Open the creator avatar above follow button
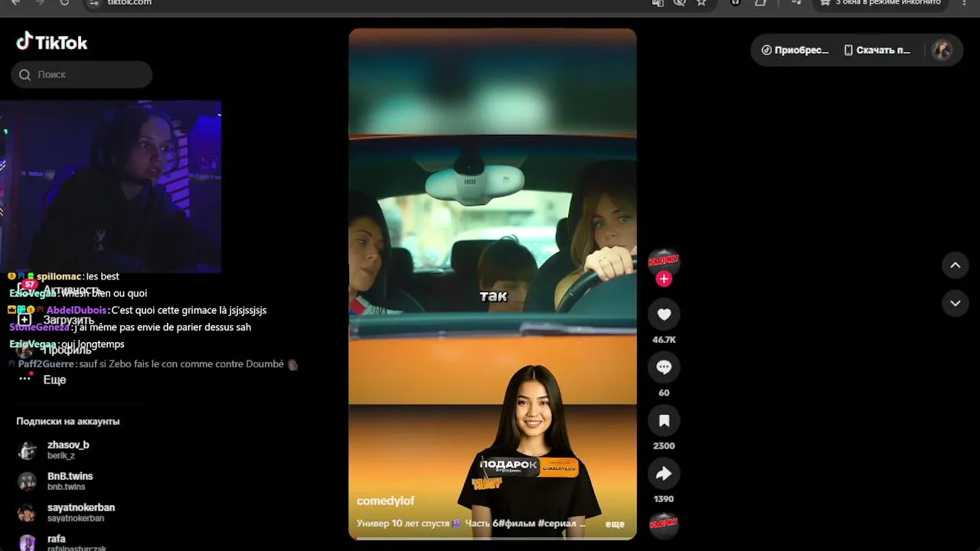 click(x=664, y=261)
